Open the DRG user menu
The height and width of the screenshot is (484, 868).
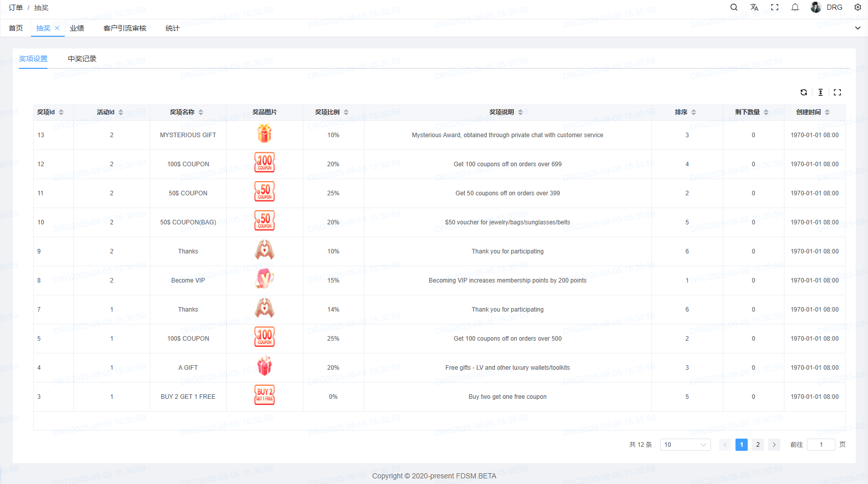[x=827, y=7]
